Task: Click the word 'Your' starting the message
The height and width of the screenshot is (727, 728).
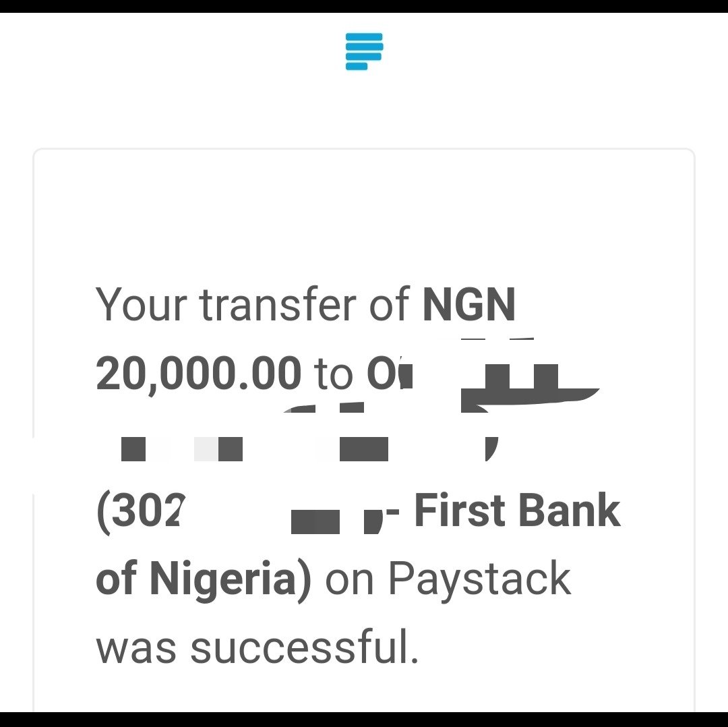Action: [x=141, y=305]
